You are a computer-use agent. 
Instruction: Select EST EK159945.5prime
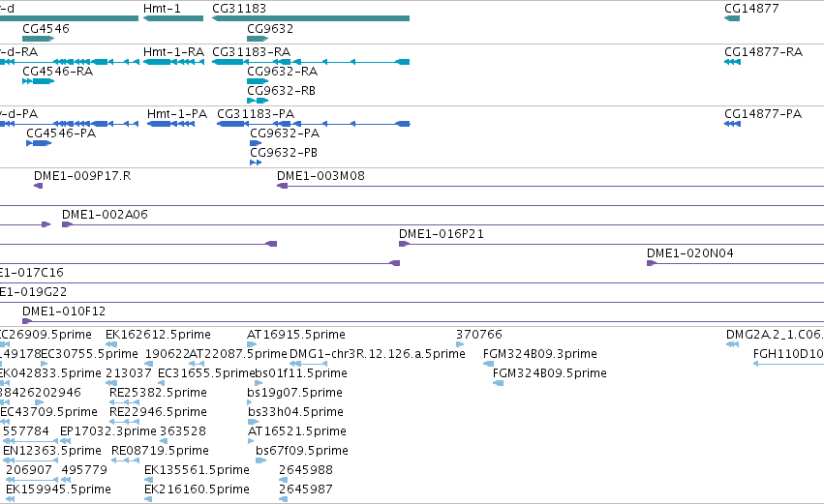coord(58,489)
